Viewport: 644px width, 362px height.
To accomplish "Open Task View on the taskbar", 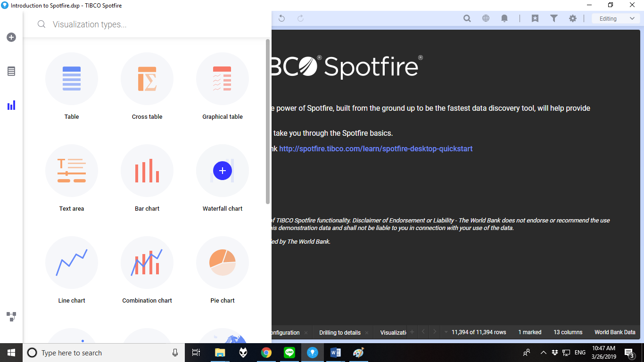I will click(196, 353).
